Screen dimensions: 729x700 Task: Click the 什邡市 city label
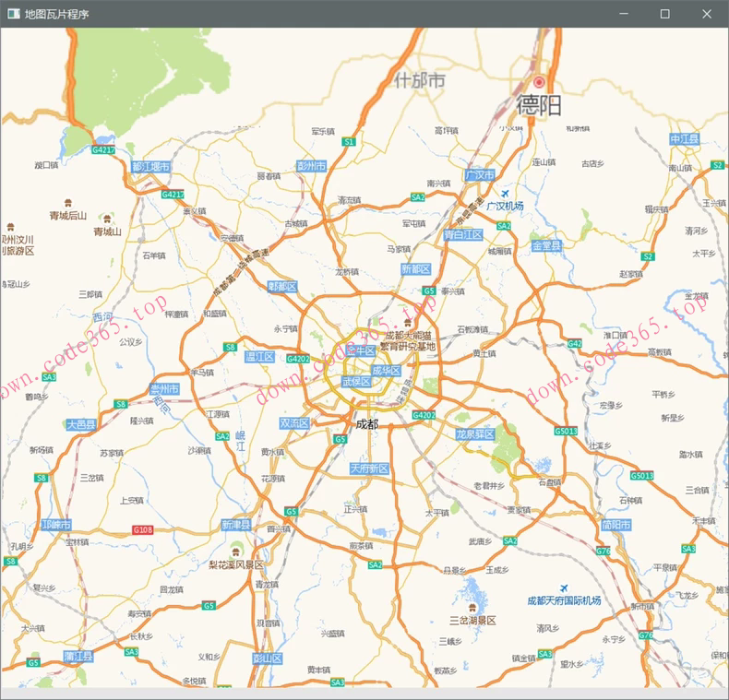[x=420, y=81]
